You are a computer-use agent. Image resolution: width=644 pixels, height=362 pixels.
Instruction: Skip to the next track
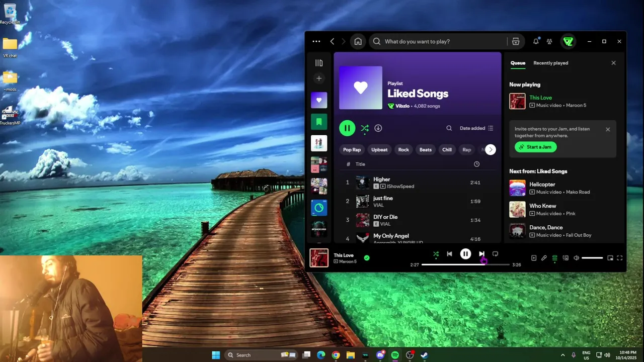(x=481, y=254)
